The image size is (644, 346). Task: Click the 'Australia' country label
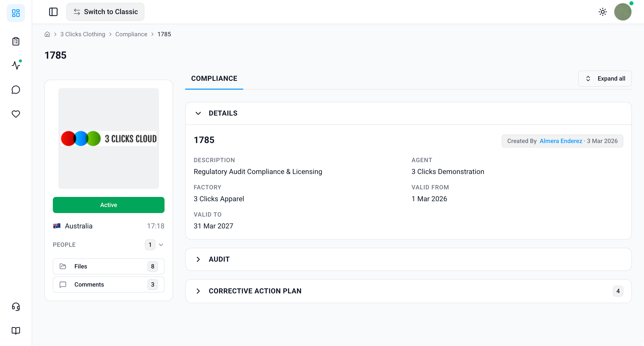[x=79, y=226]
